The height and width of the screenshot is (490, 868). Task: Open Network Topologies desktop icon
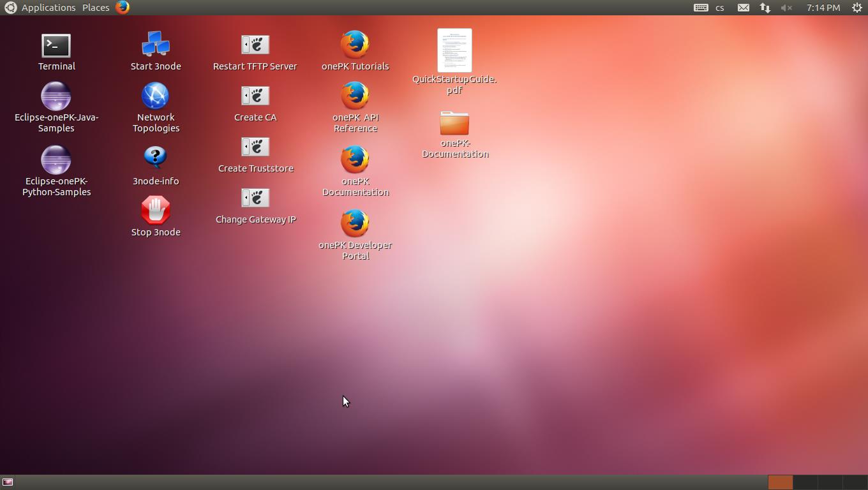(155, 96)
